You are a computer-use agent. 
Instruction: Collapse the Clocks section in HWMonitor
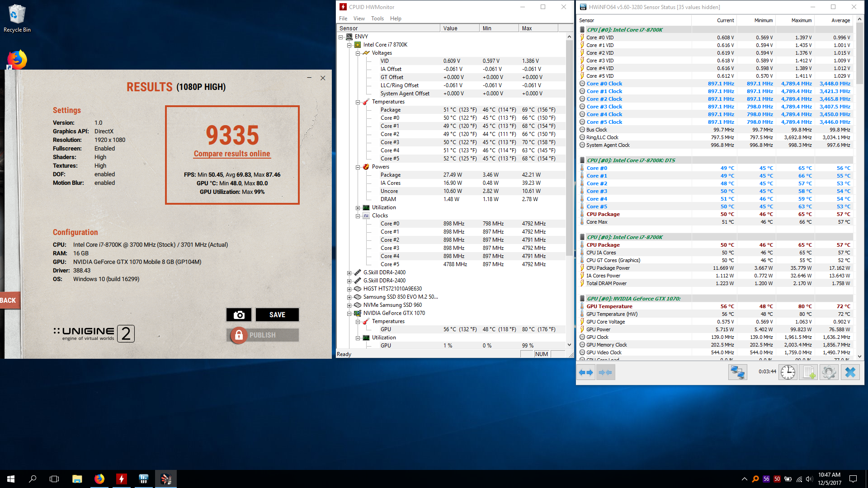click(358, 216)
